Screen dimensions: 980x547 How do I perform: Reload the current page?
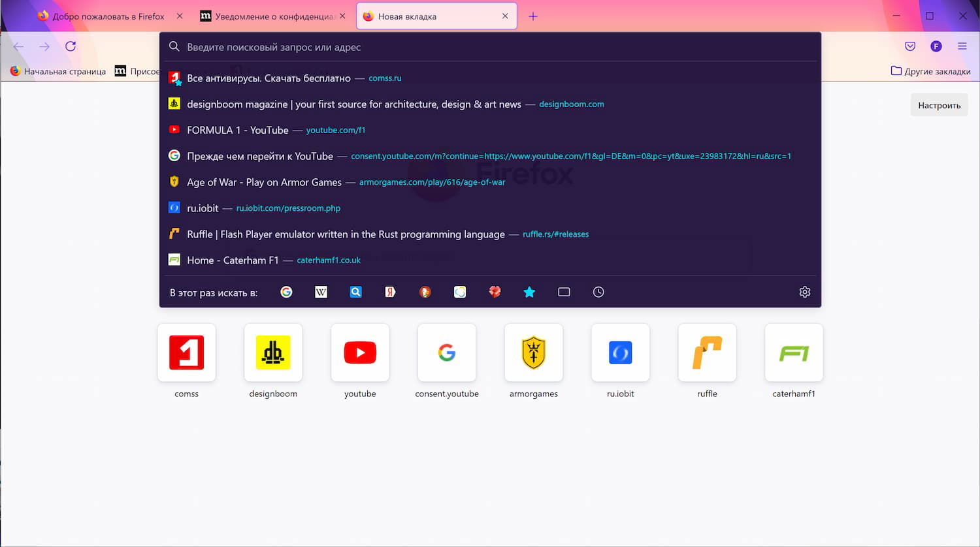pyautogui.click(x=71, y=46)
